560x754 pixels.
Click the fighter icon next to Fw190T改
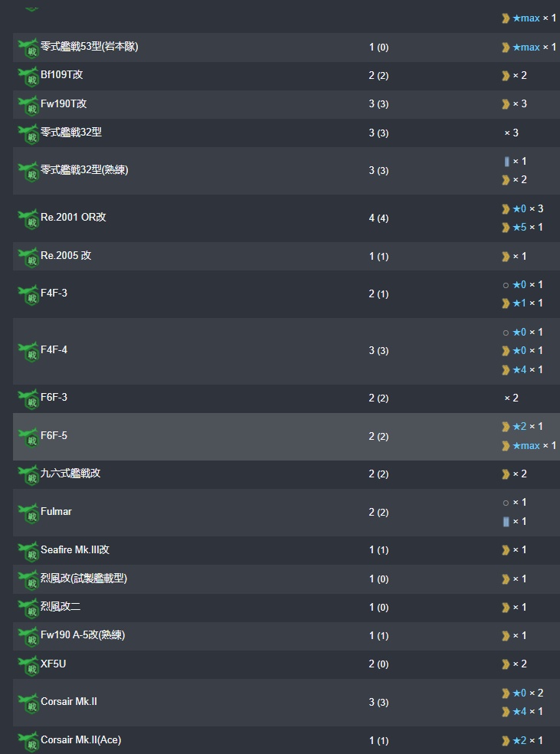pyautogui.click(x=28, y=105)
